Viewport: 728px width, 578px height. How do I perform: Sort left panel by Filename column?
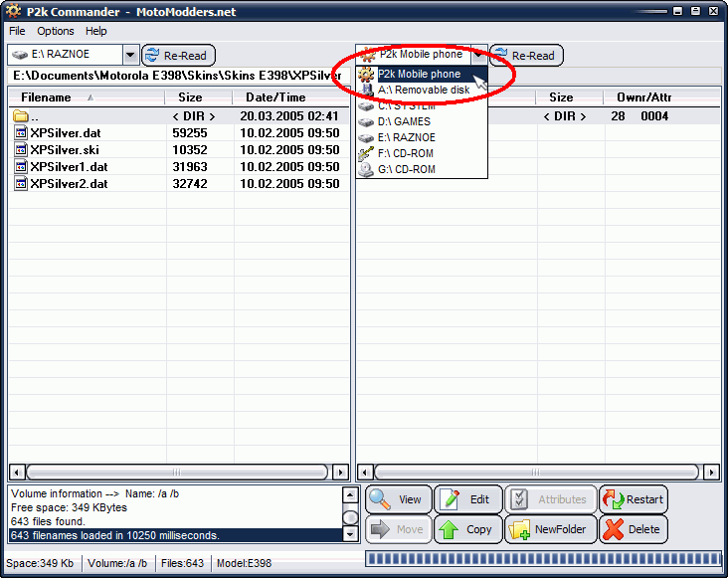[x=87, y=97]
